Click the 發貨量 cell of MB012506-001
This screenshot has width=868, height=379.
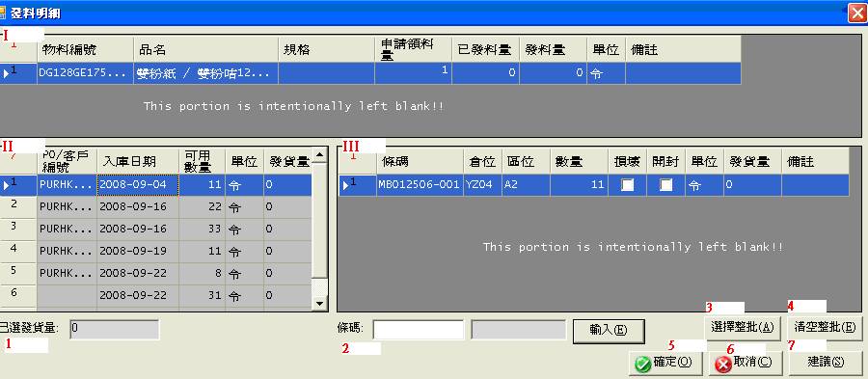tap(753, 185)
